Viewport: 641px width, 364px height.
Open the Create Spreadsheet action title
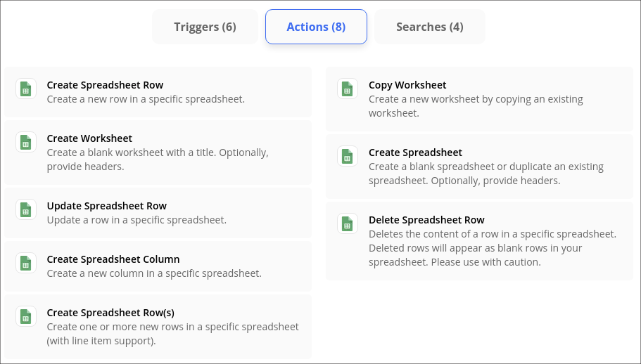coord(415,152)
